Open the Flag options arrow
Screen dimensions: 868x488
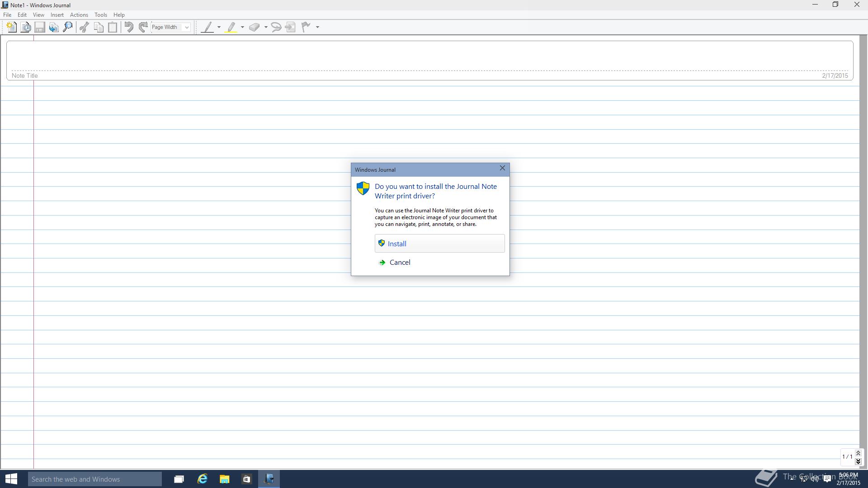coord(317,27)
